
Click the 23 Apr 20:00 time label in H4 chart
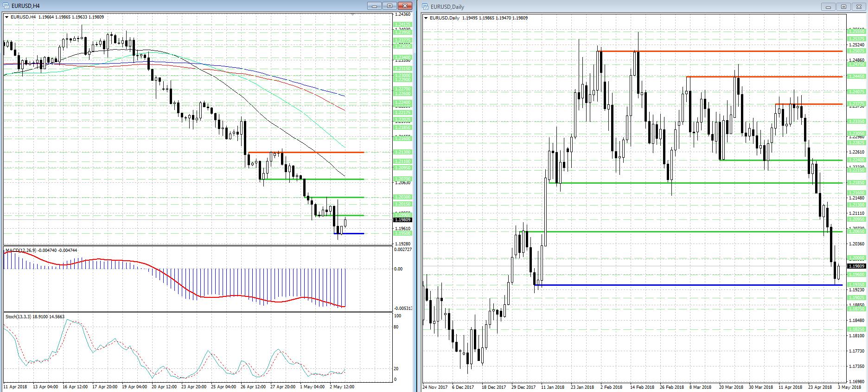pyautogui.click(x=194, y=387)
